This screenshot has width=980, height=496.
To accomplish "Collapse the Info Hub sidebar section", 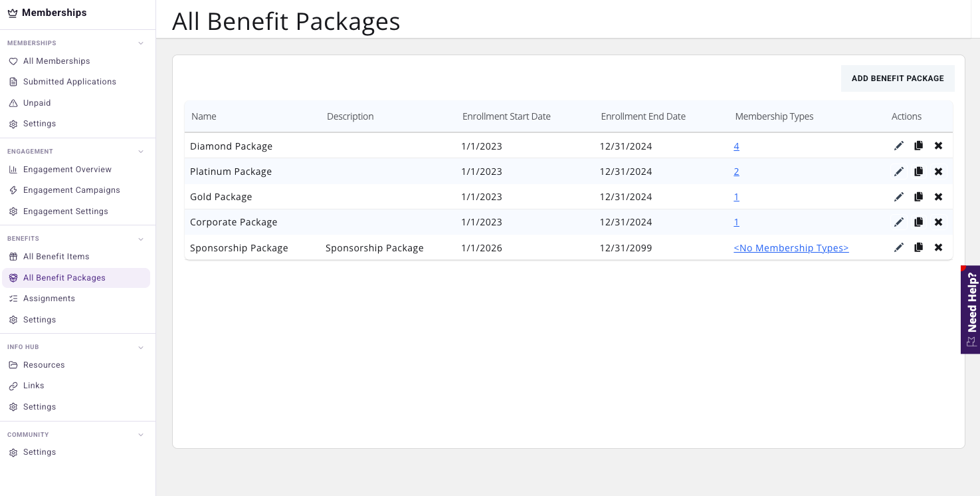I will coord(141,347).
